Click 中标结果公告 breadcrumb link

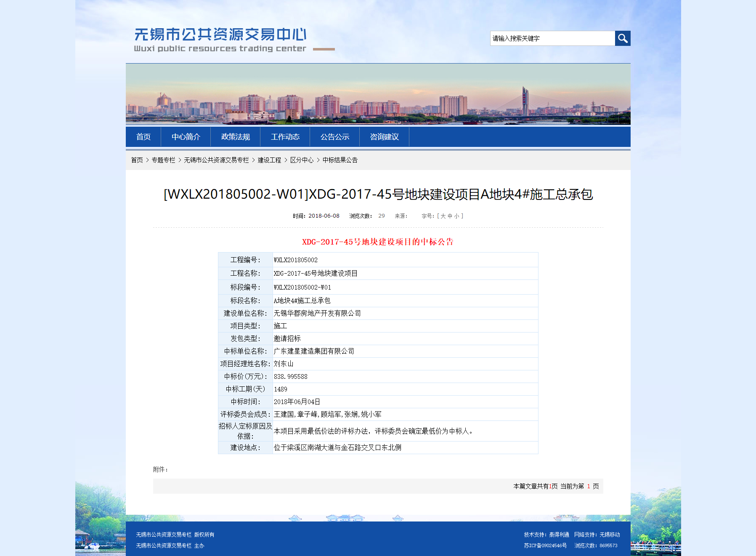click(340, 160)
